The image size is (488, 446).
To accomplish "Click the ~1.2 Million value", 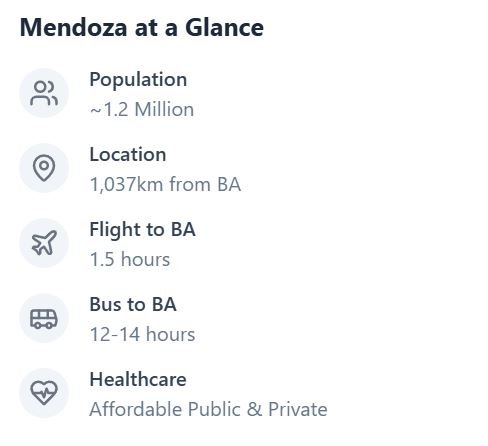I will (142, 110).
